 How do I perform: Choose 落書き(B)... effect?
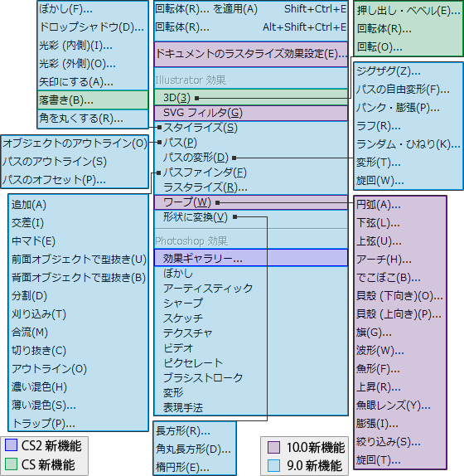[x=93, y=100]
